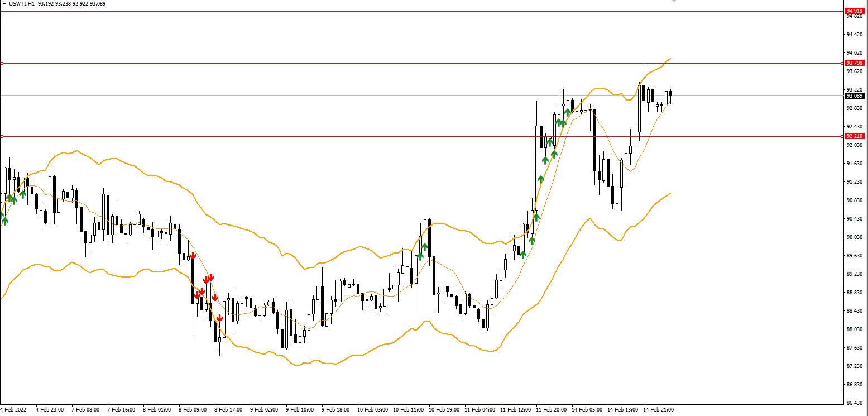
Task: Click the 11 Feb 04:00 time axis label
Action: [x=480, y=410]
